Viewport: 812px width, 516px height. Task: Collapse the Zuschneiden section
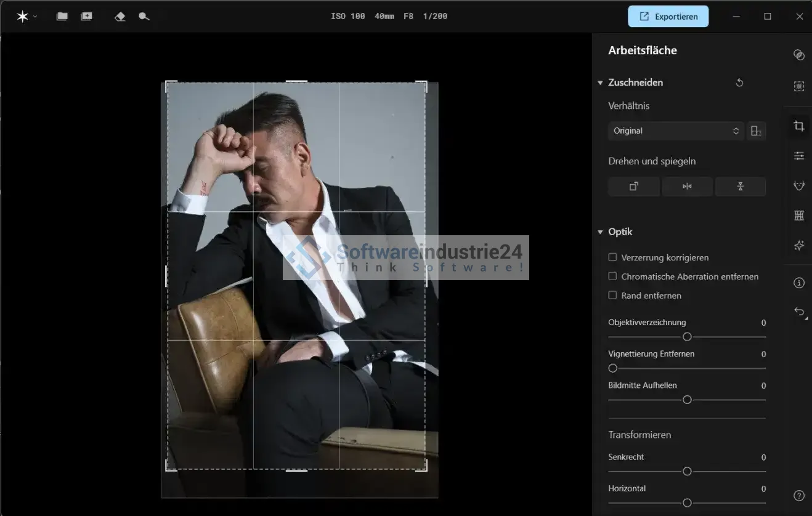click(x=600, y=83)
